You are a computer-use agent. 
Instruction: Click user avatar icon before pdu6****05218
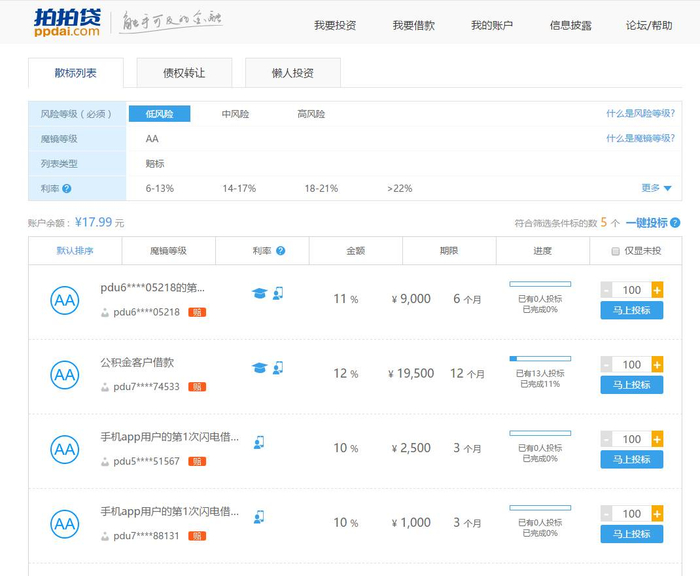(105, 313)
